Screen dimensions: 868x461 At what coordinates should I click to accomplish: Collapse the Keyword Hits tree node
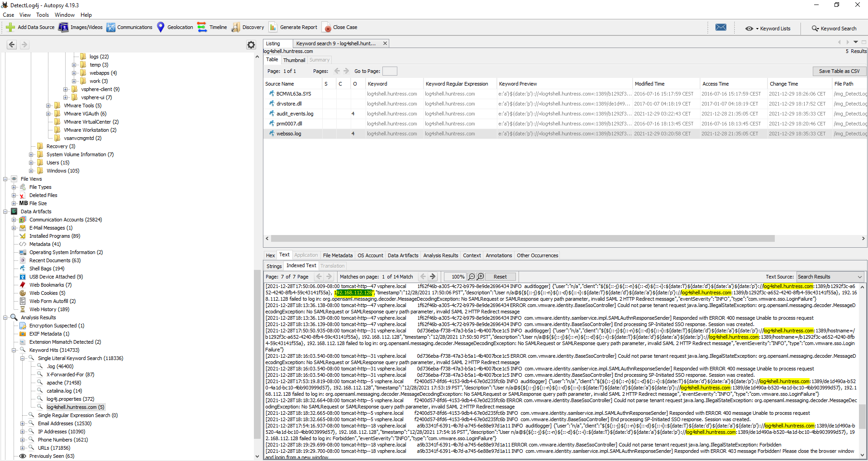coord(14,350)
